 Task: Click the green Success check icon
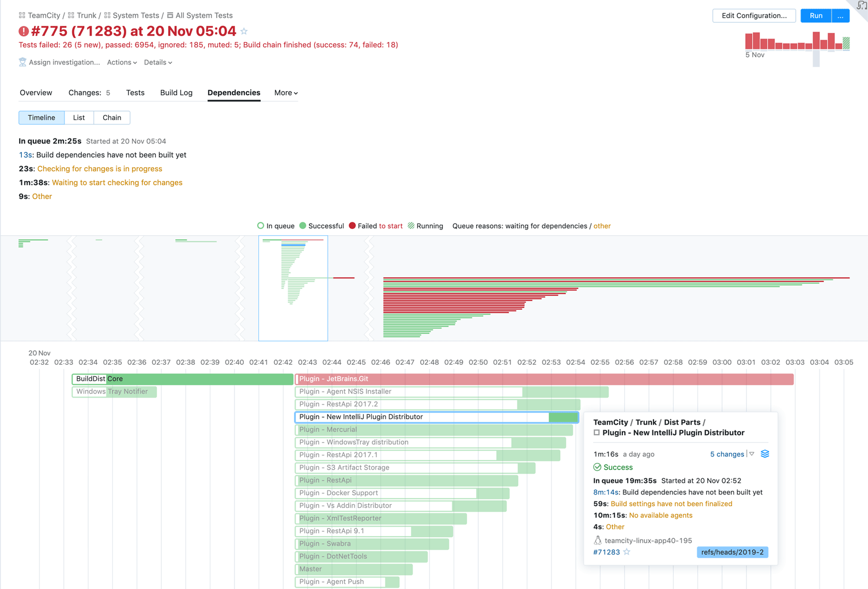[597, 467]
